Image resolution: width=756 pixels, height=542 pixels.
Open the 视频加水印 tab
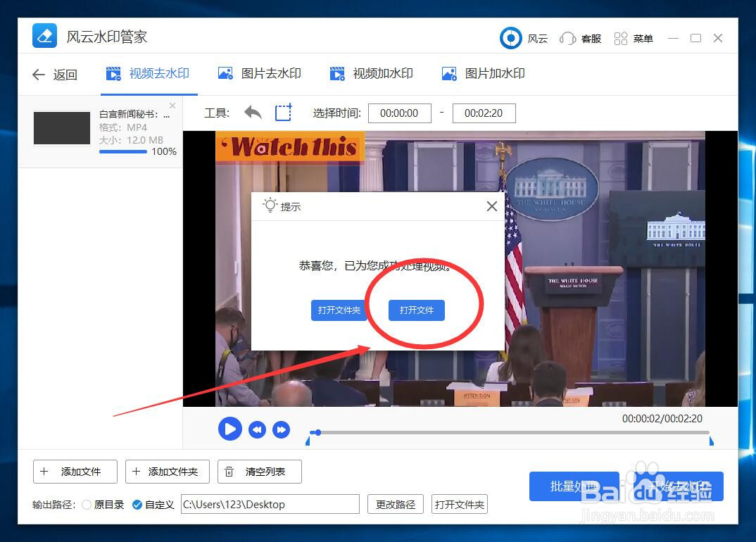pyautogui.click(x=372, y=73)
